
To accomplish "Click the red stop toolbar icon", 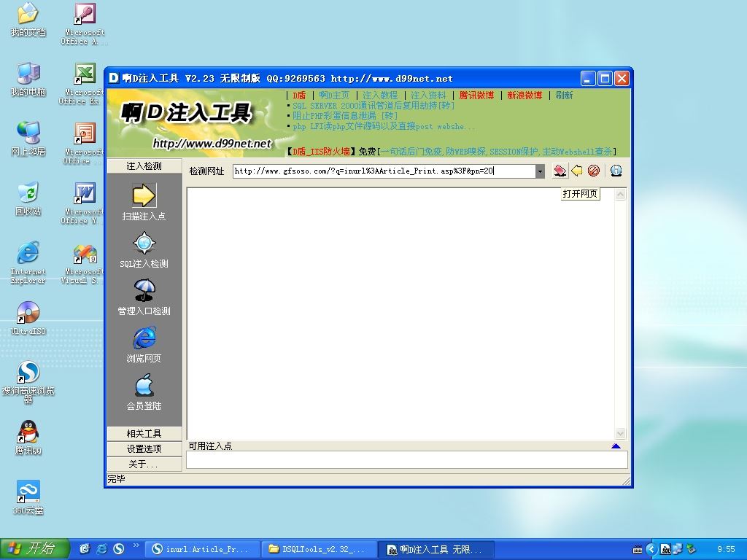I will point(593,171).
